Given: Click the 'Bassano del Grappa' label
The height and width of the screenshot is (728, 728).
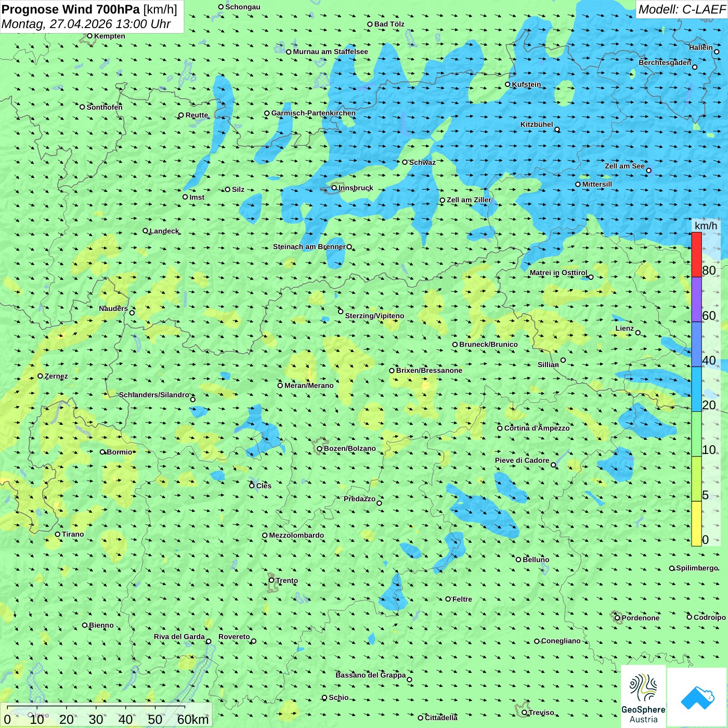Looking at the screenshot, I should (x=371, y=675).
